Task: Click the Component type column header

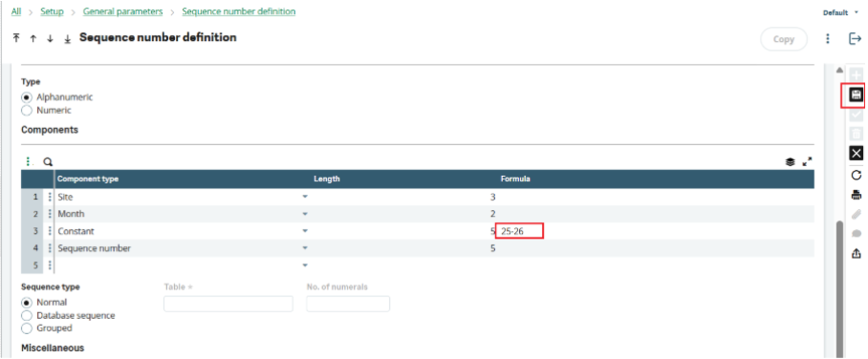Action: click(x=88, y=179)
